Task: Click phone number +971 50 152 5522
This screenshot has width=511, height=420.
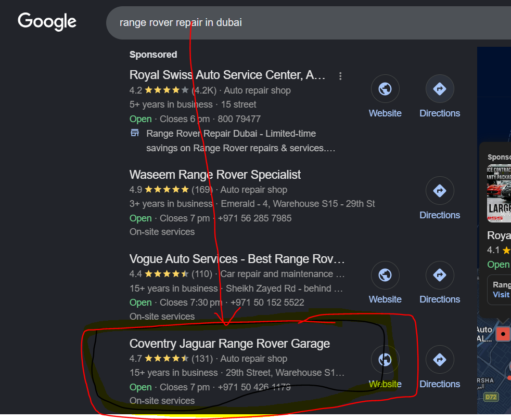Action: [x=267, y=303]
